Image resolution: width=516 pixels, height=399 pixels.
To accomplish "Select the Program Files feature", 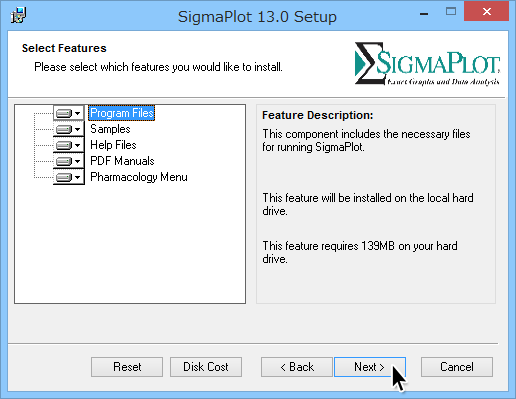I will click(122, 113).
